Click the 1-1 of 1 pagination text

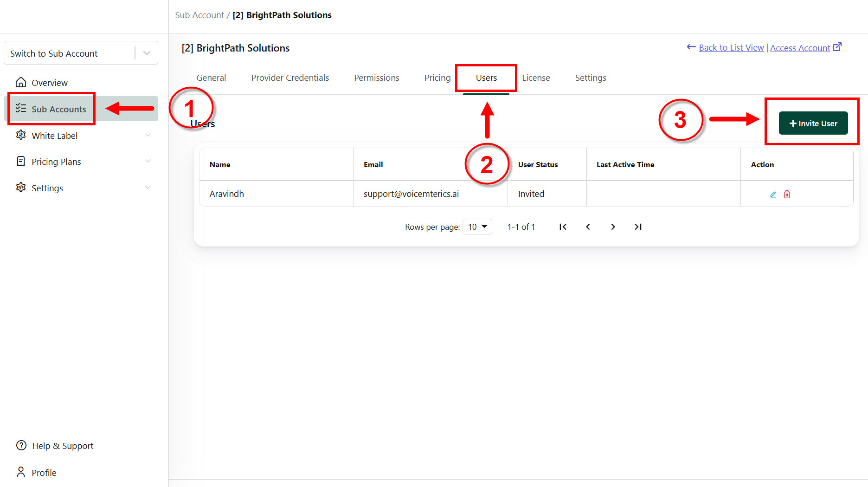coord(521,227)
